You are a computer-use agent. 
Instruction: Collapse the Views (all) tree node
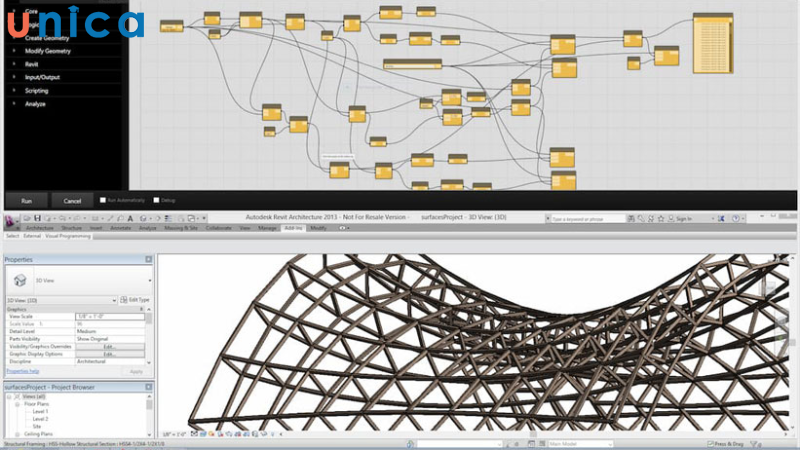click(9, 396)
